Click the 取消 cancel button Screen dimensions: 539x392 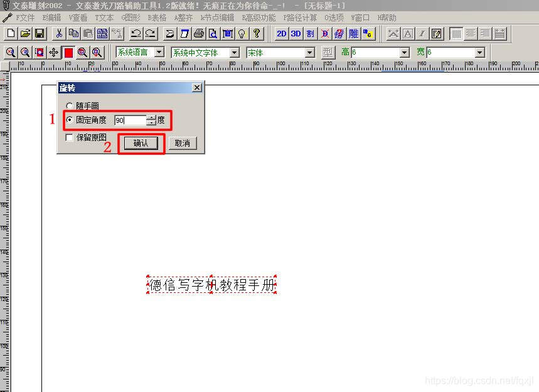(183, 143)
